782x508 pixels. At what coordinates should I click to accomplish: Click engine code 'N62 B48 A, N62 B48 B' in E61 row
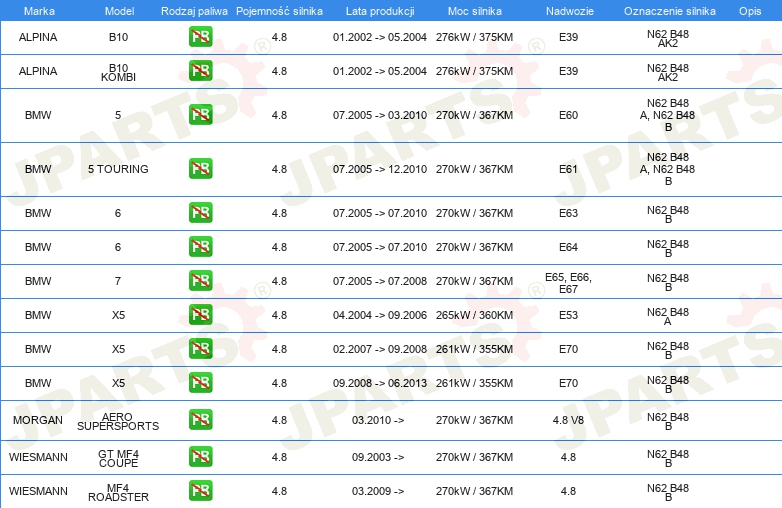668,169
